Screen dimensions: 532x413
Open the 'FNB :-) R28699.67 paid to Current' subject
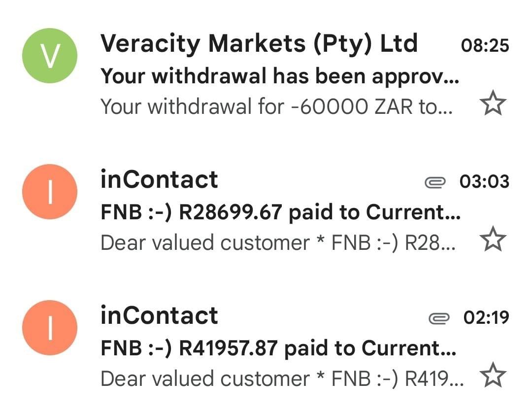click(x=280, y=212)
